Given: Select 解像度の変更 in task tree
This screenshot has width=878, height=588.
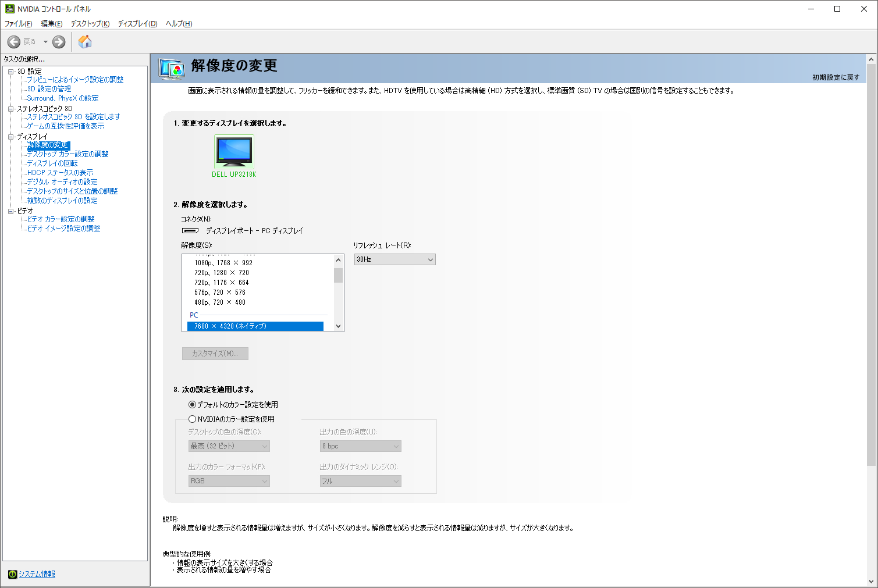Looking at the screenshot, I should pyautogui.click(x=48, y=145).
